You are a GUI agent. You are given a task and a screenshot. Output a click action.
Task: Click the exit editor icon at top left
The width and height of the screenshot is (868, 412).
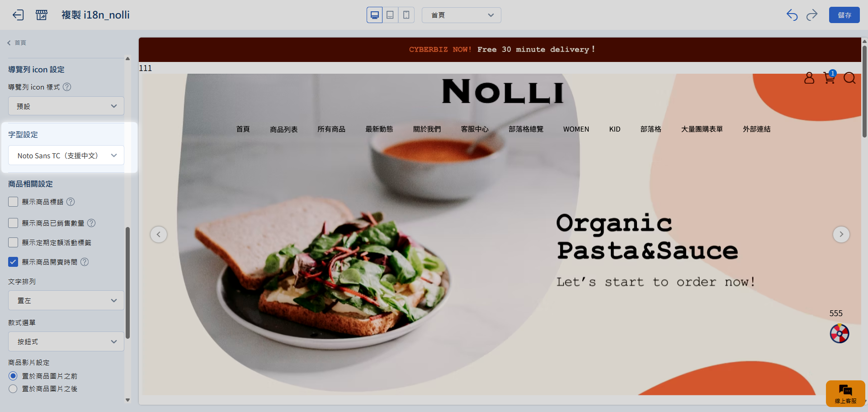click(x=18, y=15)
